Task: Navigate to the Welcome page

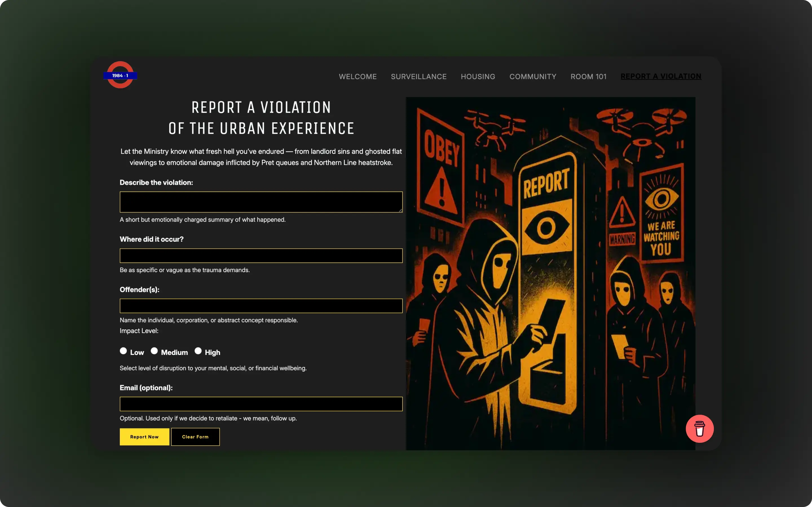Action: tap(358, 76)
